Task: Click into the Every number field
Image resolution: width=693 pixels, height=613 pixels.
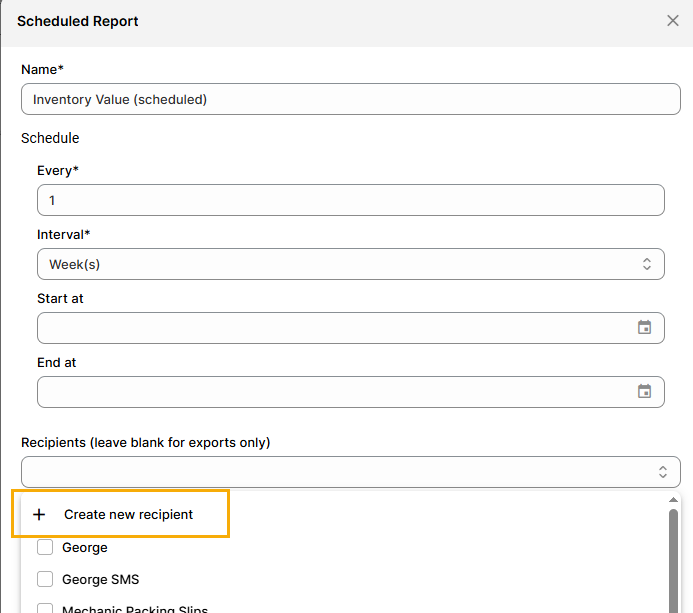Action: pos(350,200)
